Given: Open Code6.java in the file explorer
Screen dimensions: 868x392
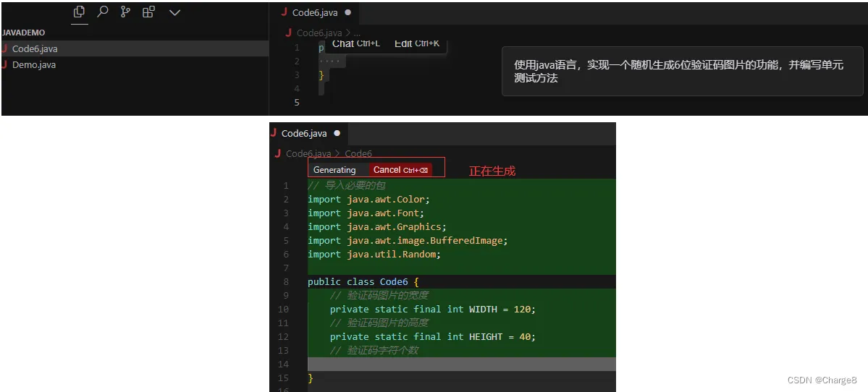Looking at the screenshot, I should tap(35, 49).
